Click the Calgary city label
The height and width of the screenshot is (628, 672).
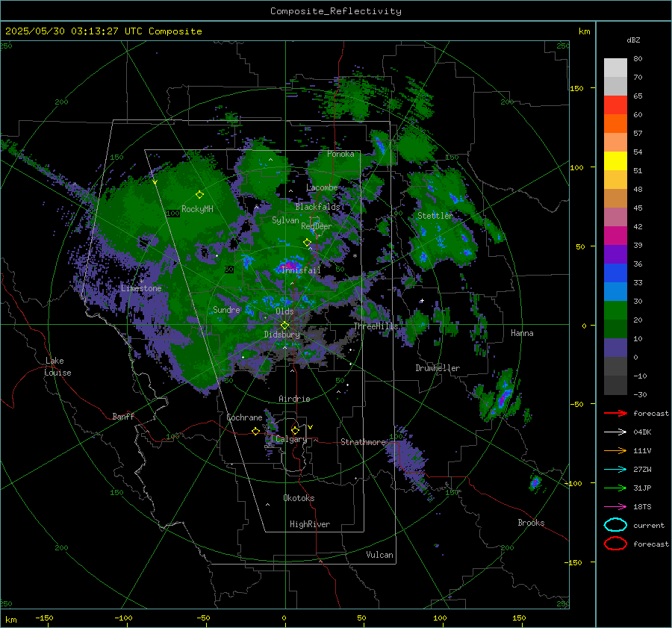291,439
